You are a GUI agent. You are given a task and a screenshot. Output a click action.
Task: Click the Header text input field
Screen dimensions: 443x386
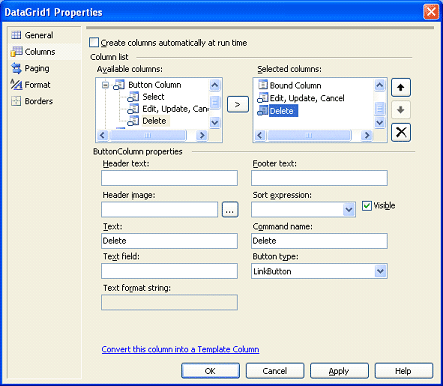[169, 178]
